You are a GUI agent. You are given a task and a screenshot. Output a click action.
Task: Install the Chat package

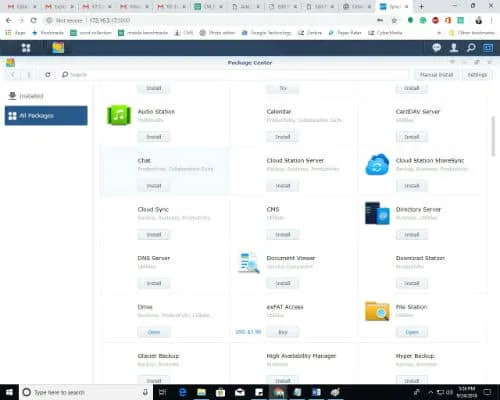pos(154,186)
